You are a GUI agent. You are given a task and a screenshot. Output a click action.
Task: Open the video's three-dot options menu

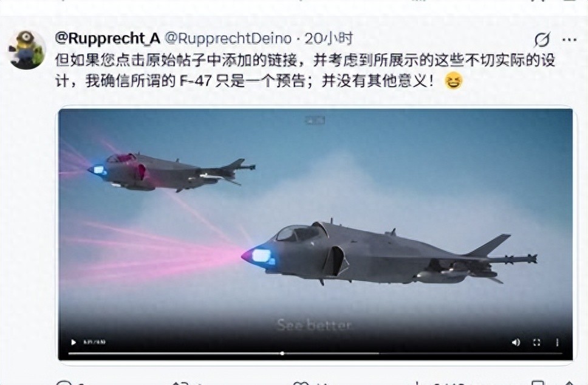(557, 342)
